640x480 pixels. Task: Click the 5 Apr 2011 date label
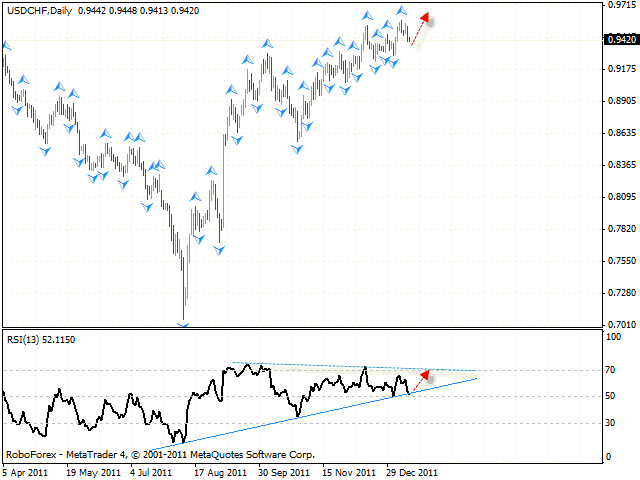coord(28,471)
